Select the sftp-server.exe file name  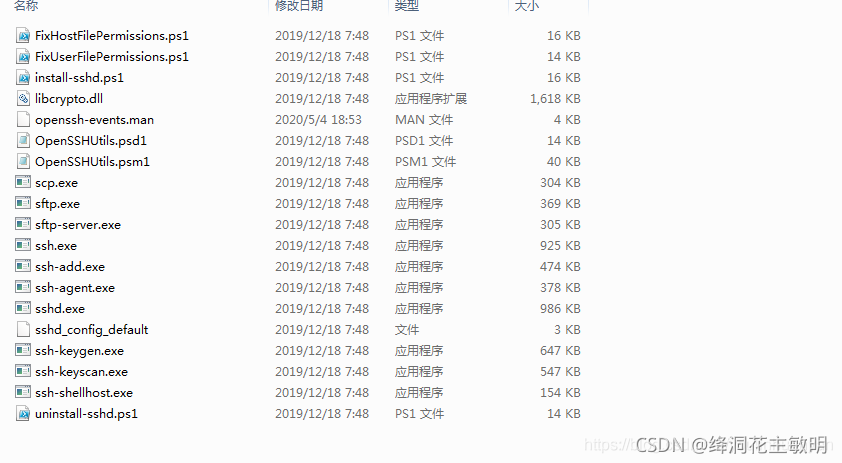pos(78,225)
